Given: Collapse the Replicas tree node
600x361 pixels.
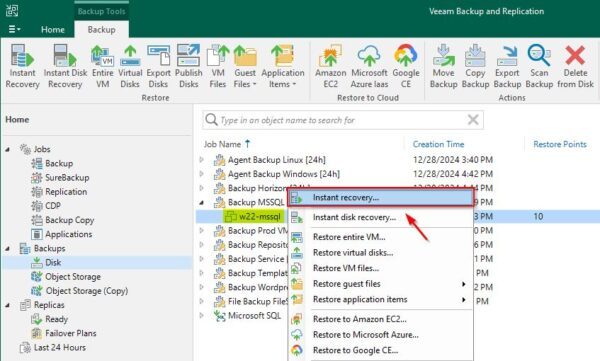Looking at the screenshot, I should pyautogui.click(x=8, y=305).
